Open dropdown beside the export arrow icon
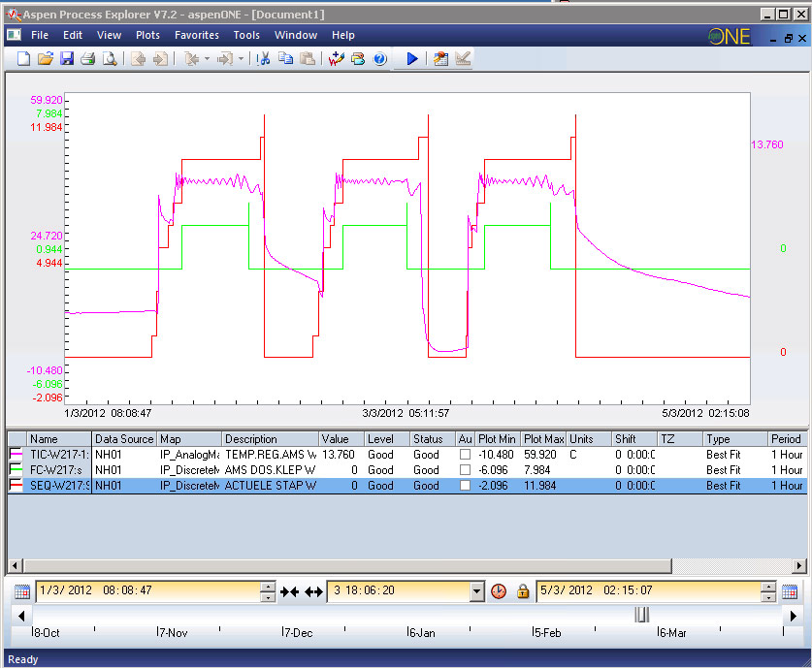Viewport: 812px width, 668px height. pyautogui.click(x=241, y=58)
